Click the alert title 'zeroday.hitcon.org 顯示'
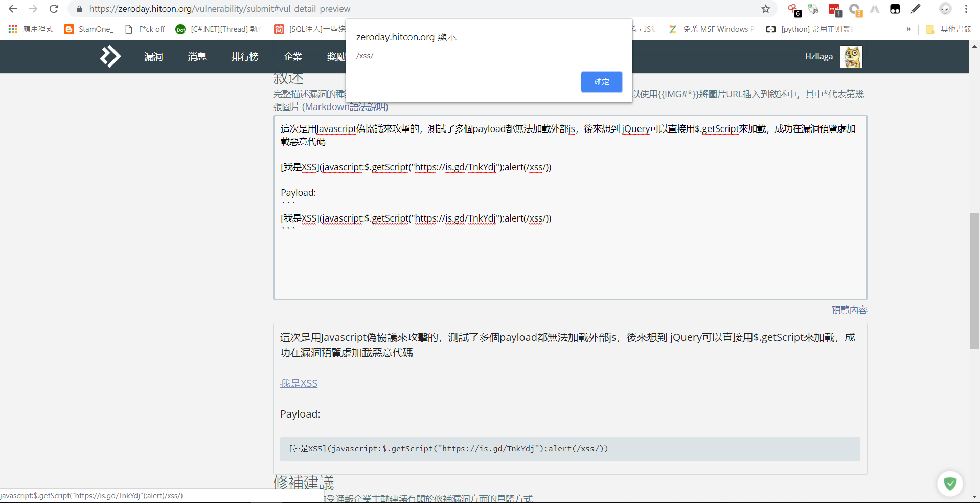The image size is (980, 503). [x=406, y=37]
